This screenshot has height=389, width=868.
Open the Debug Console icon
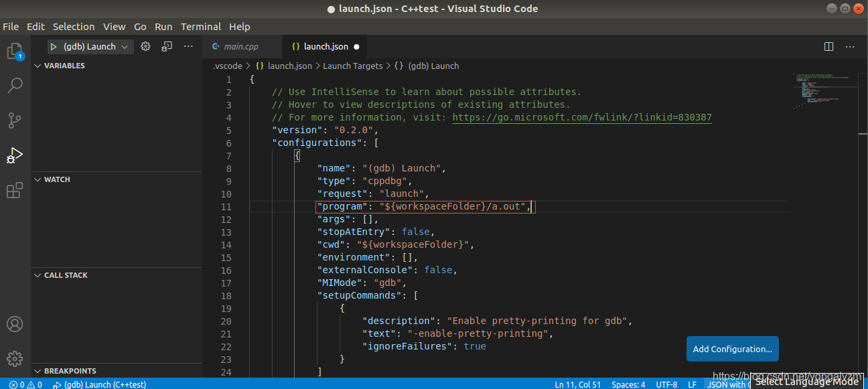tap(167, 46)
